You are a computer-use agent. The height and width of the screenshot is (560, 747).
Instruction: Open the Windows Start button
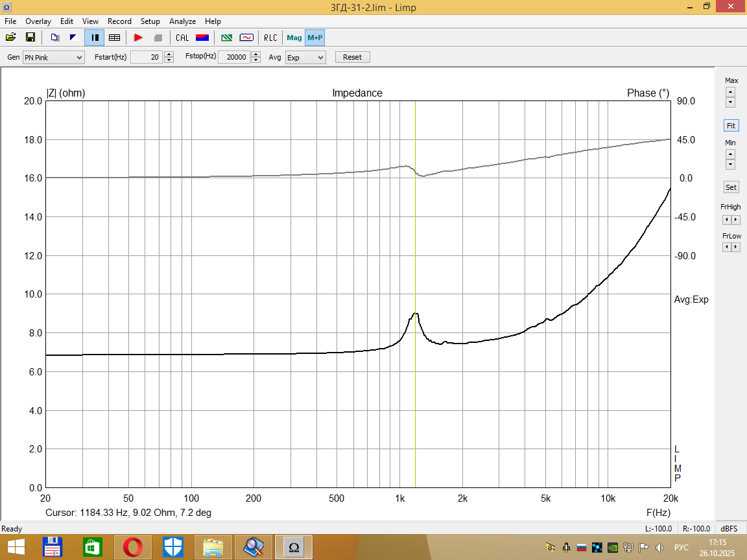(16, 547)
